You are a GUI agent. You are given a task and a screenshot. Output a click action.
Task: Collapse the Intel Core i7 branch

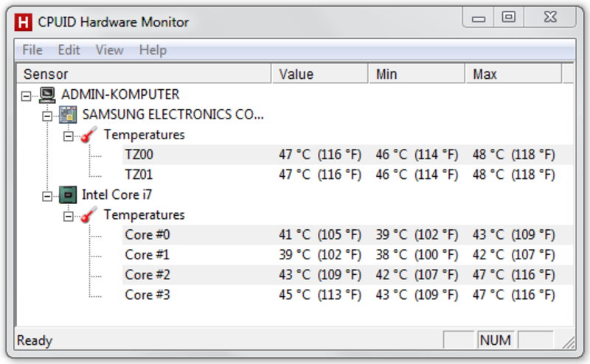click(x=47, y=196)
